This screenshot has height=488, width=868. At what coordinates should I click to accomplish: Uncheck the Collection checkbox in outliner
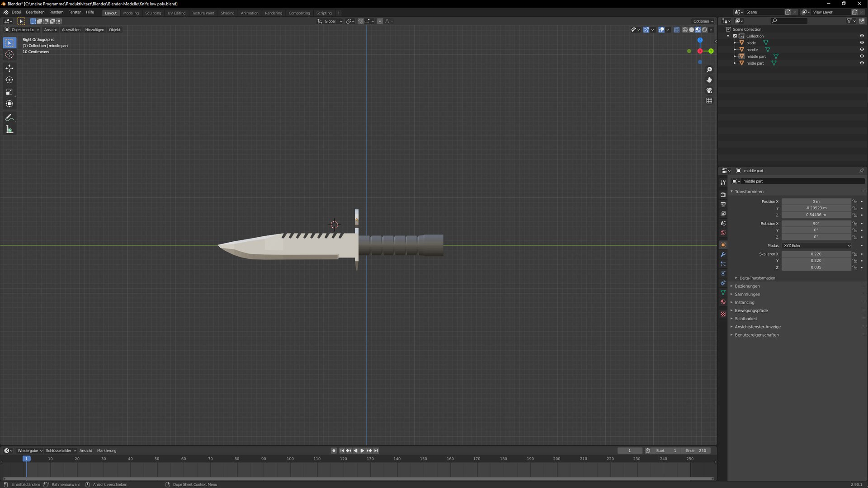click(x=735, y=36)
